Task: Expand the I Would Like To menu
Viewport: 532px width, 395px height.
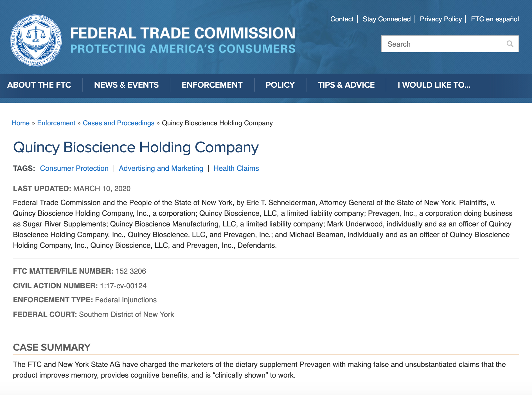Action: [x=434, y=85]
